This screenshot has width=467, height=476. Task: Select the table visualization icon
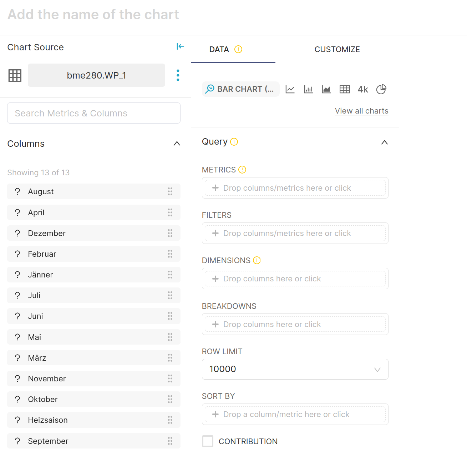[x=345, y=89]
